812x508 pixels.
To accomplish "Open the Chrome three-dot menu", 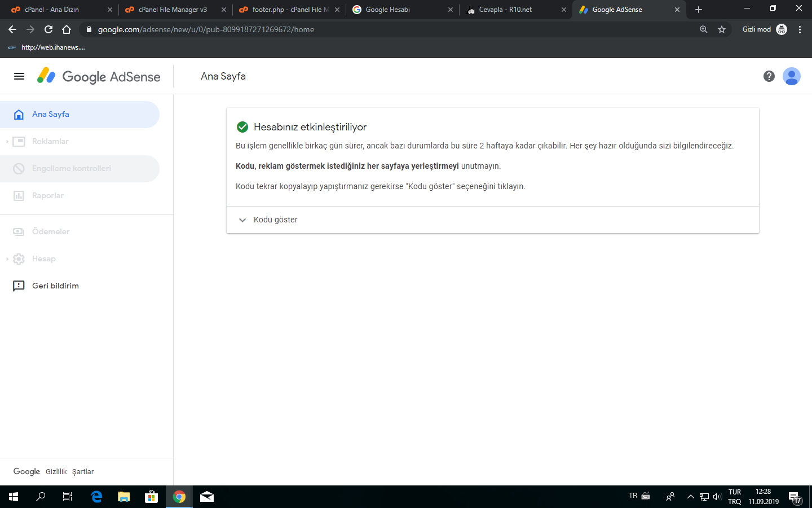I will tap(800, 29).
